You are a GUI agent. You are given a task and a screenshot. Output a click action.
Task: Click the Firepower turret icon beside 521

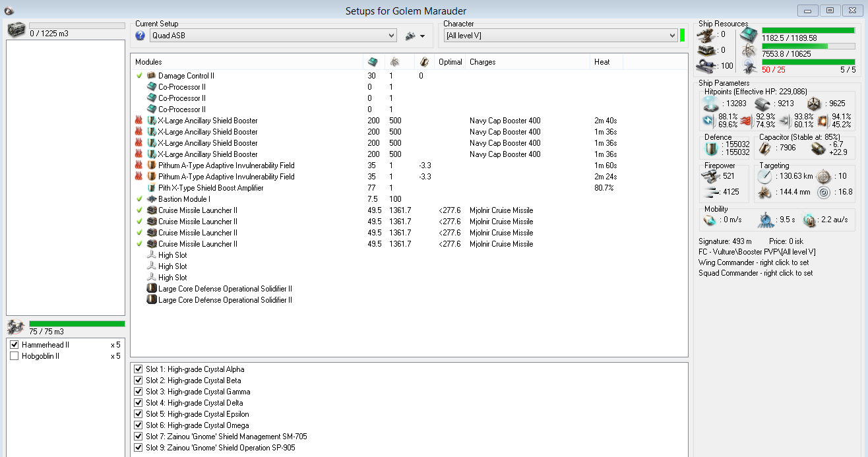711,175
